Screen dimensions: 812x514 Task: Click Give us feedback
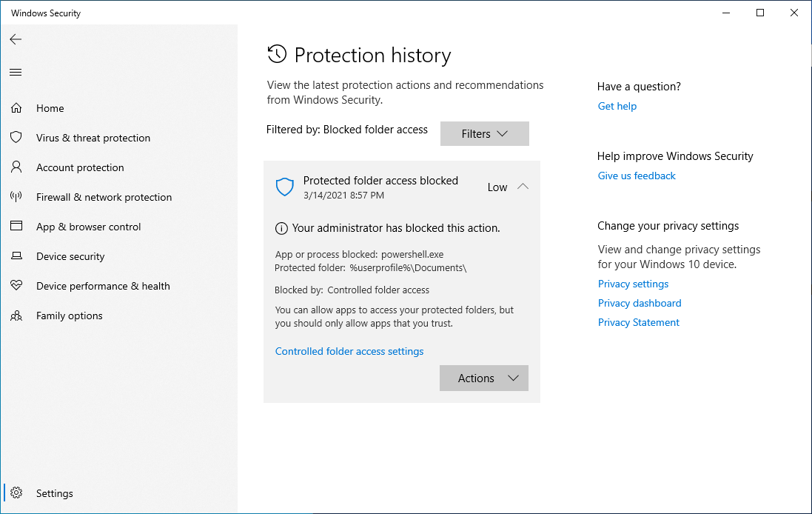(x=636, y=176)
